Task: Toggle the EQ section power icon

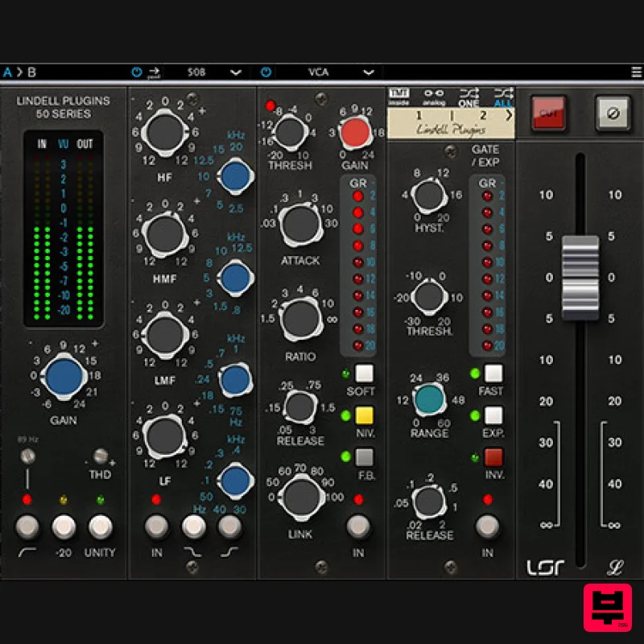Action: pos(137,72)
